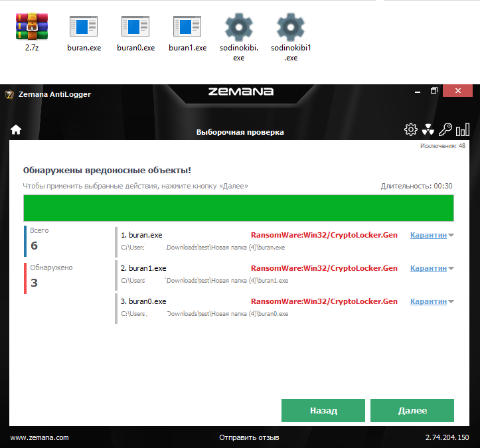Viewport: 480px width, 448px height.
Task: Open Карантин action link for buran.exe
Action: [428, 235]
